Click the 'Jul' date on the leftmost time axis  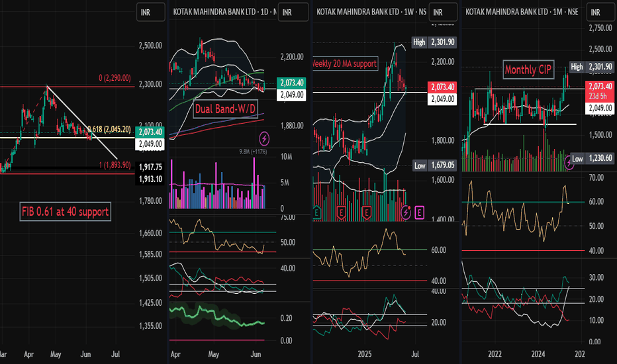point(115,354)
